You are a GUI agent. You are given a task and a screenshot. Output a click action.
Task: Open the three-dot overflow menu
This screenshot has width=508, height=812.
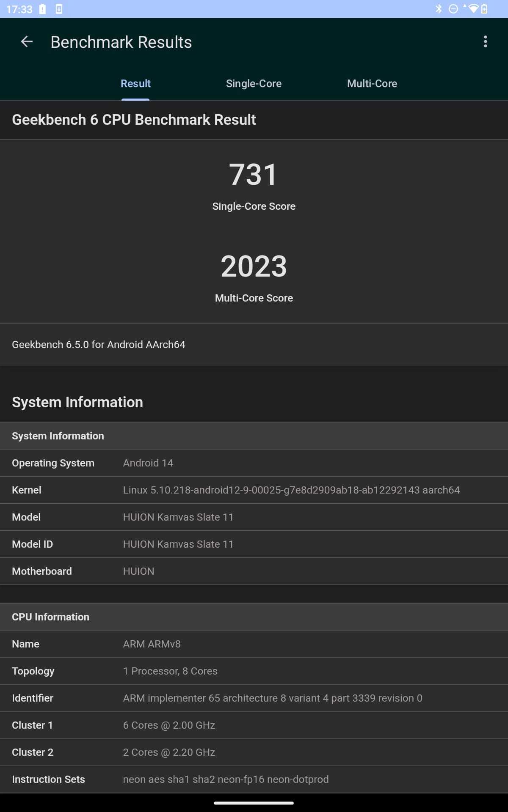[485, 42]
